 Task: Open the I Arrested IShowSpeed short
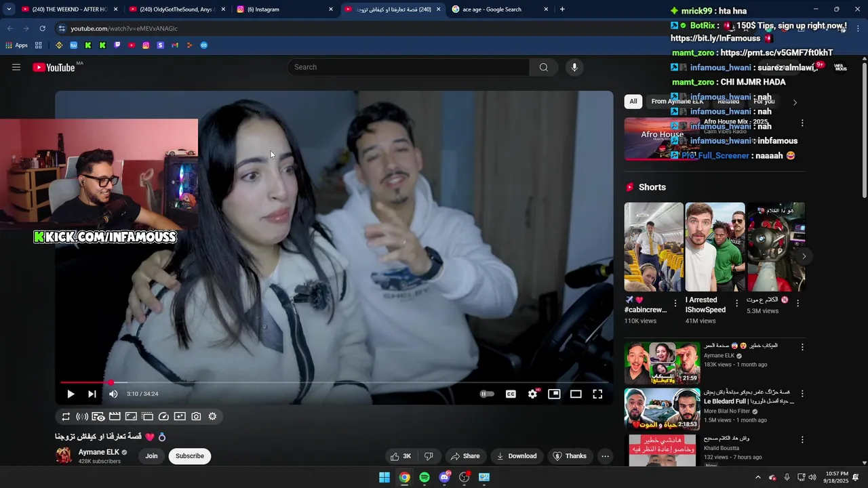[715, 247]
